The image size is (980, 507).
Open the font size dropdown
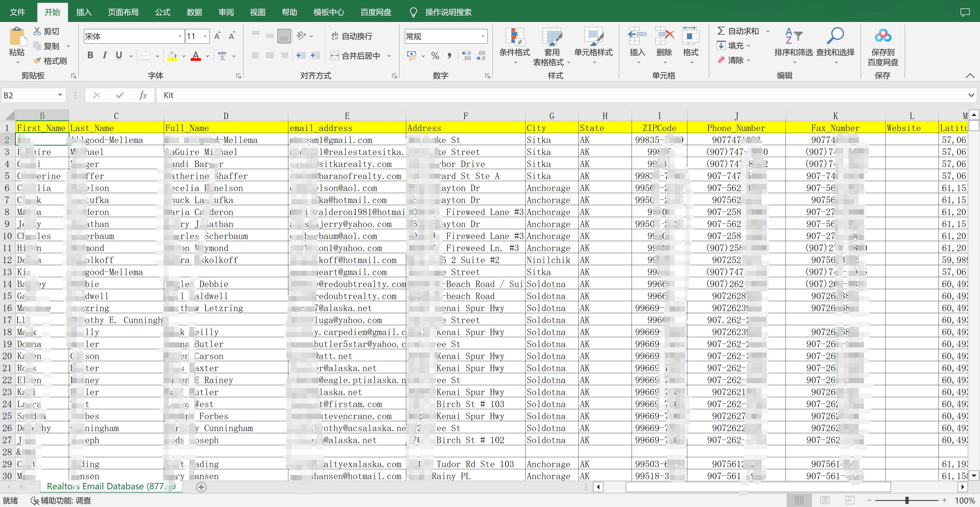(x=205, y=37)
